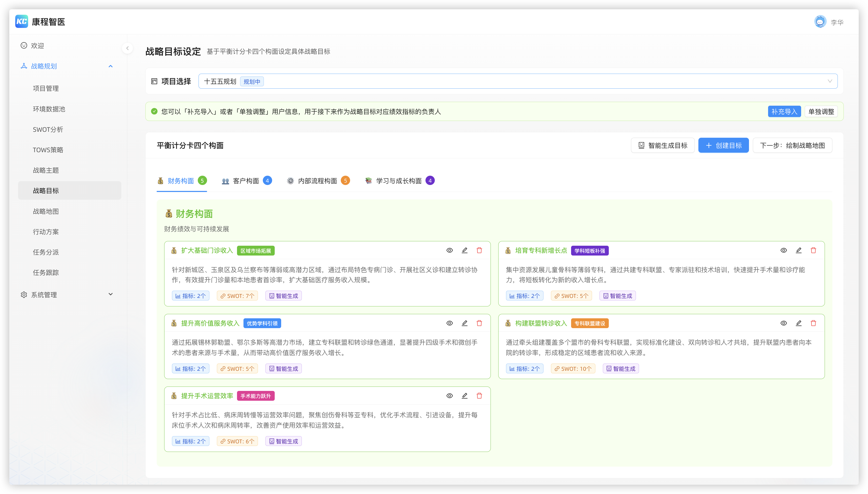Go to 项目管理 in sidebar

point(70,89)
